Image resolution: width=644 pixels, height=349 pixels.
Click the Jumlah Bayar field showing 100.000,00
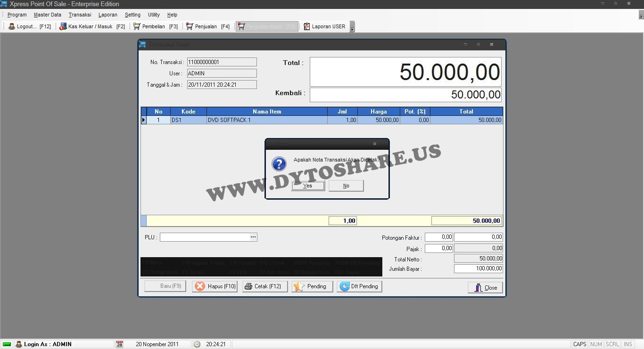479,268
